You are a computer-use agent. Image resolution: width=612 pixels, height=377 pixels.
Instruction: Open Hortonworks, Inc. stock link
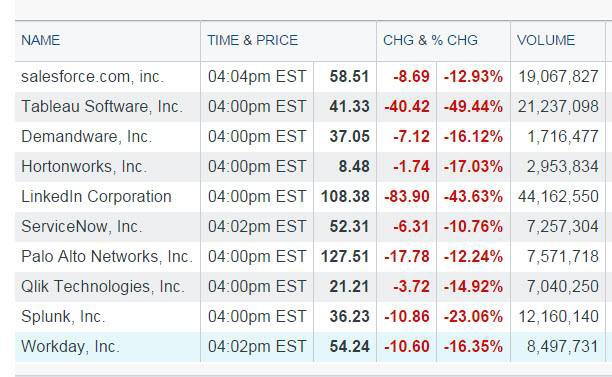point(84,167)
